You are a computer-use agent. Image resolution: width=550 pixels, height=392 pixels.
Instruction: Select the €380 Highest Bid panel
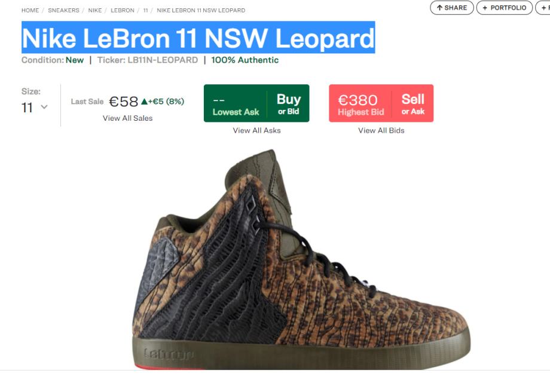[360, 103]
